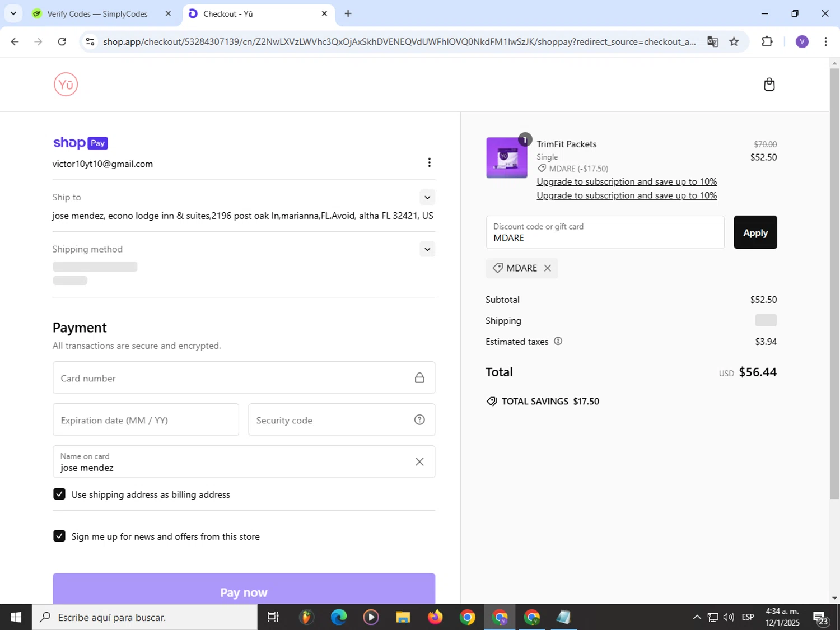The height and width of the screenshot is (630, 840).
Task: Click the Pay now button
Action: point(244,589)
